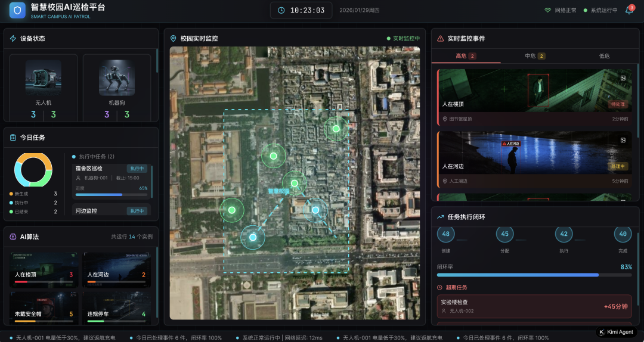The height and width of the screenshot is (342, 644).
Task: Click the donut chart in 今日任务
Action: point(33,170)
